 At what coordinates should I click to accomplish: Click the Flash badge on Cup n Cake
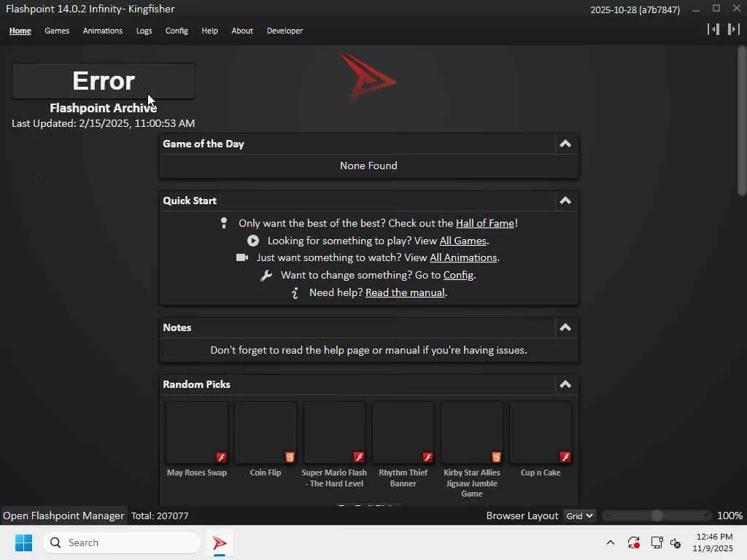pyautogui.click(x=565, y=457)
